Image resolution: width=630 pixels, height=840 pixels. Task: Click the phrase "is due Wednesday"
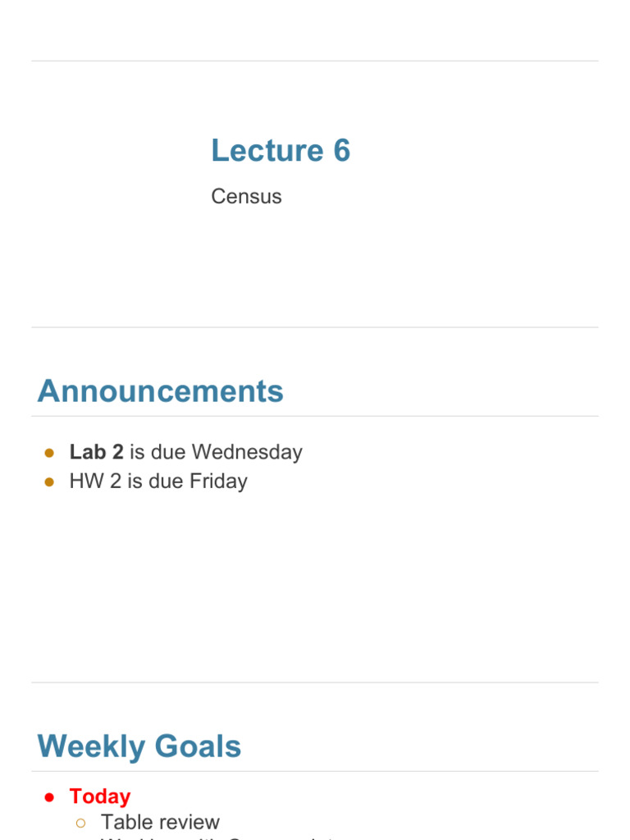(217, 452)
